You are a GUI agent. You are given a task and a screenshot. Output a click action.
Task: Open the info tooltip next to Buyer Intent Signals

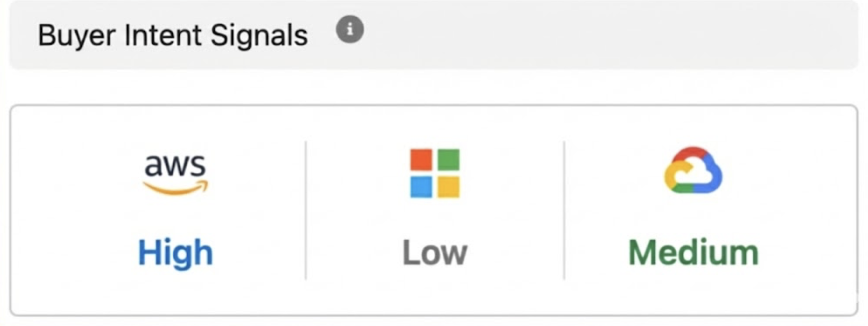[x=350, y=30]
